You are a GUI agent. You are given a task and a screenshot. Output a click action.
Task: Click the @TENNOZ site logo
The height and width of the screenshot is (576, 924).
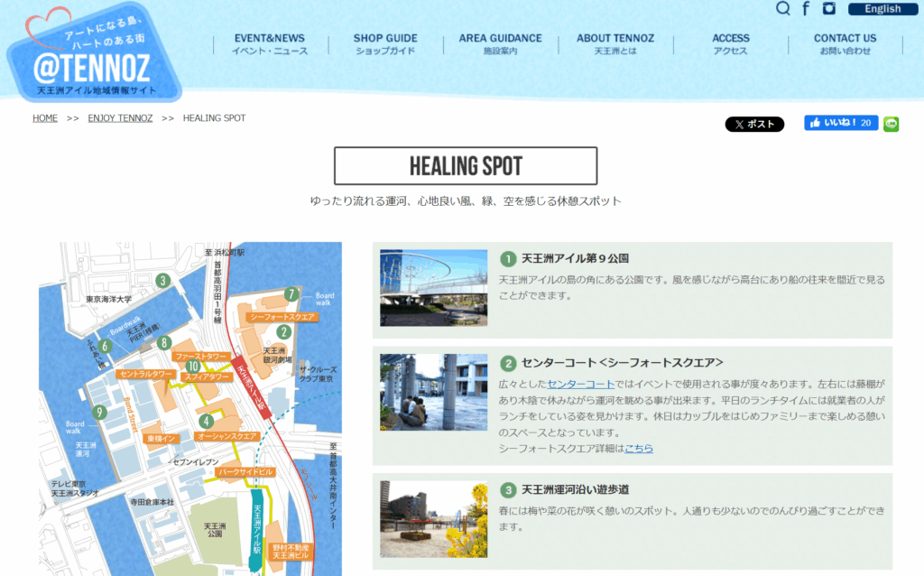click(93, 60)
